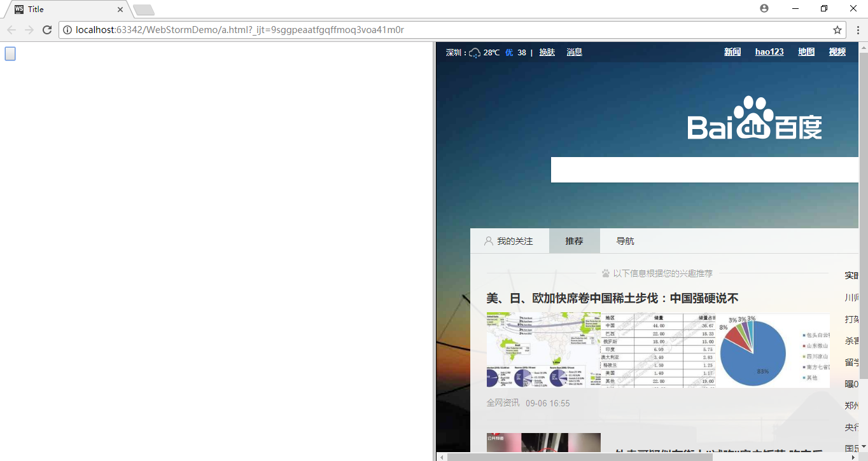The height and width of the screenshot is (461, 868).
Task: Open the world map news thumbnail
Action: click(x=543, y=350)
